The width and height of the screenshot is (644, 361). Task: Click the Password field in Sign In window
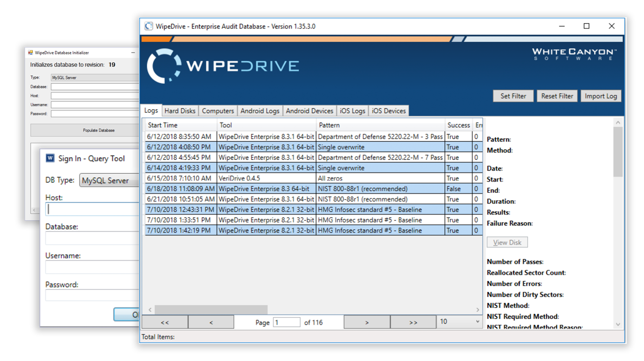tap(92, 295)
